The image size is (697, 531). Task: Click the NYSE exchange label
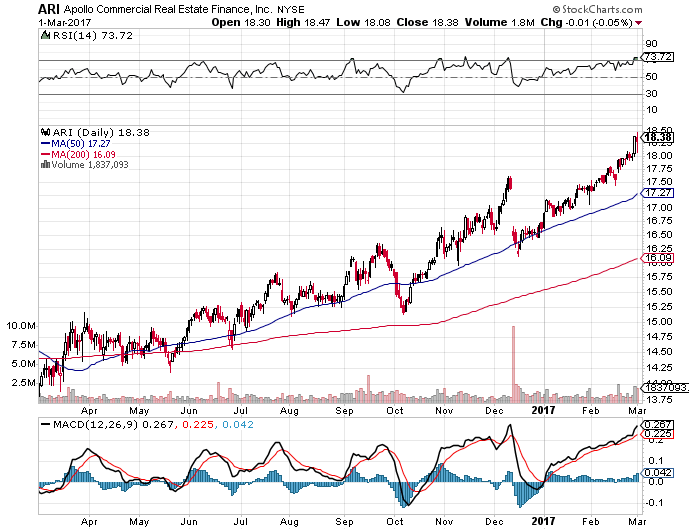(x=291, y=9)
